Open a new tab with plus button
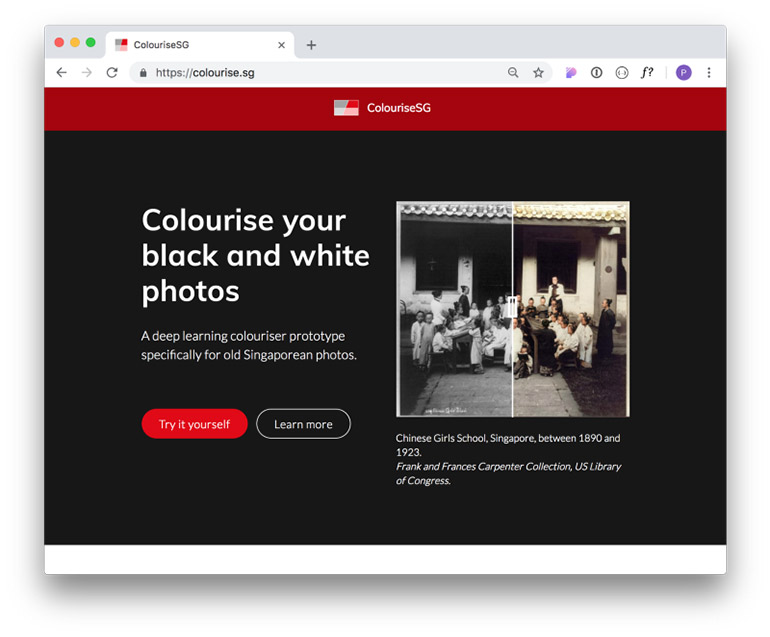The image size is (770, 637). (311, 45)
